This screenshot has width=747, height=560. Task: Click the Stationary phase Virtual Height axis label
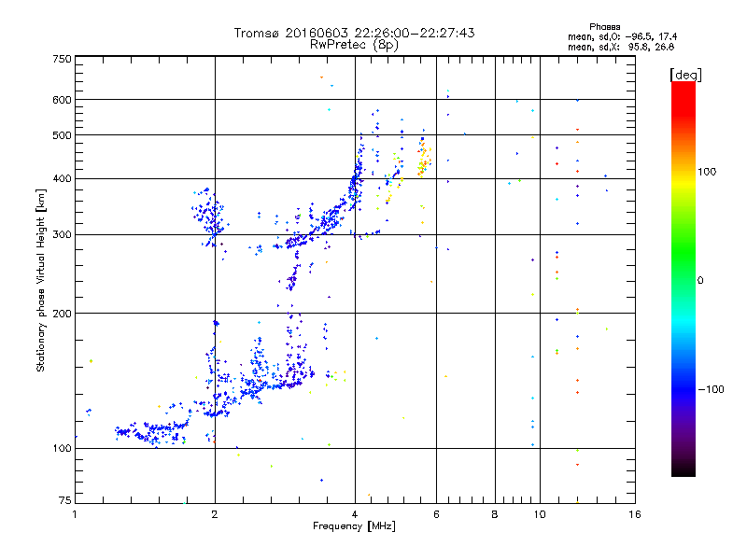point(41,280)
